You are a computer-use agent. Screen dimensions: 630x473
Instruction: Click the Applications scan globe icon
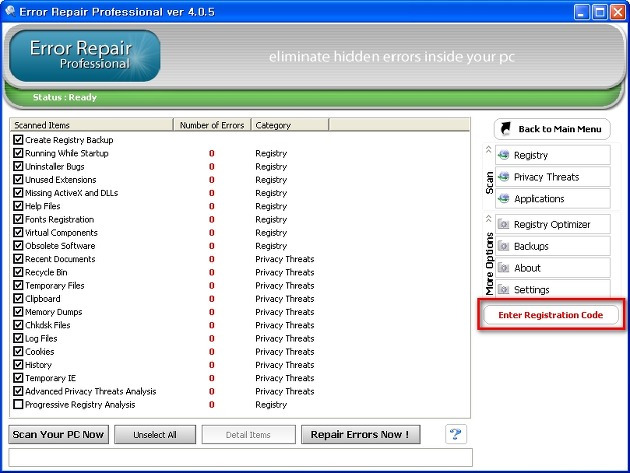[x=503, y=199]
